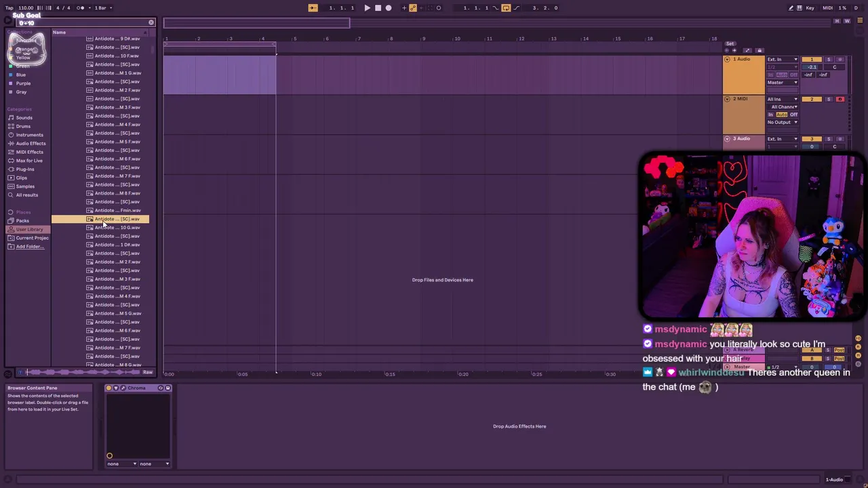Open 2 MIDI All Channels dropdown

pyautogui.click(x=783, y=107)
